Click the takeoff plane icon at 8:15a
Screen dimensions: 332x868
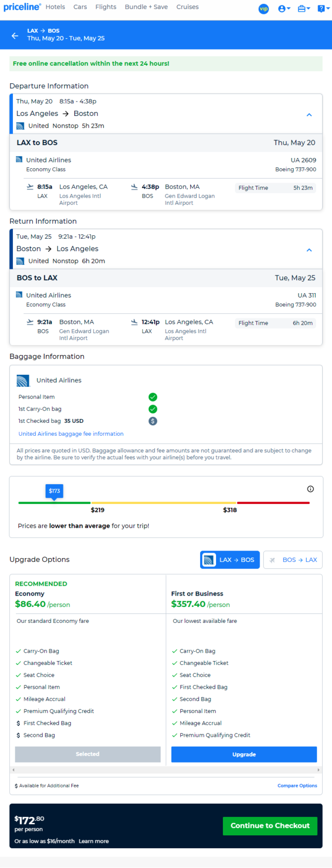[x=30, y=187]
